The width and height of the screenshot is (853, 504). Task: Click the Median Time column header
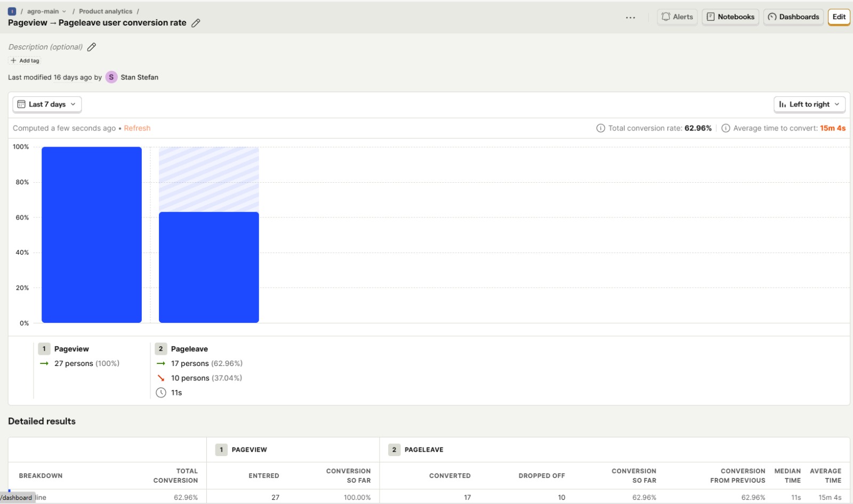click(787, 476)
